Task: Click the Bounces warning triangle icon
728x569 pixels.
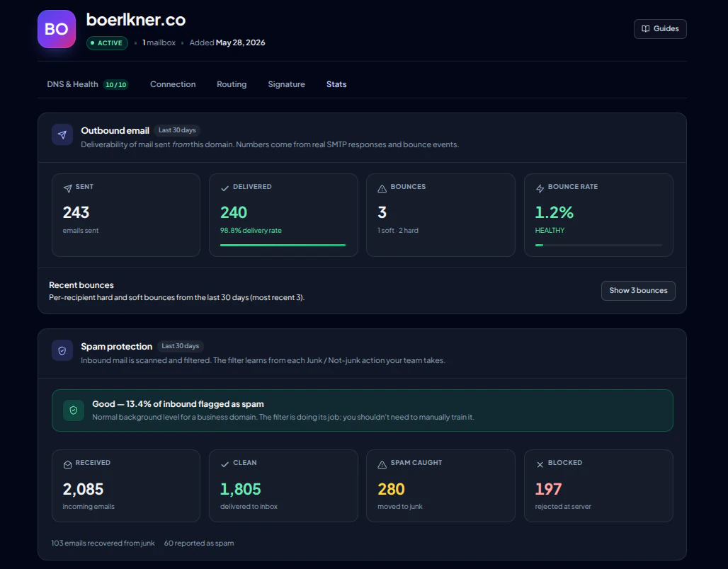Action: (x=382, y=188)
